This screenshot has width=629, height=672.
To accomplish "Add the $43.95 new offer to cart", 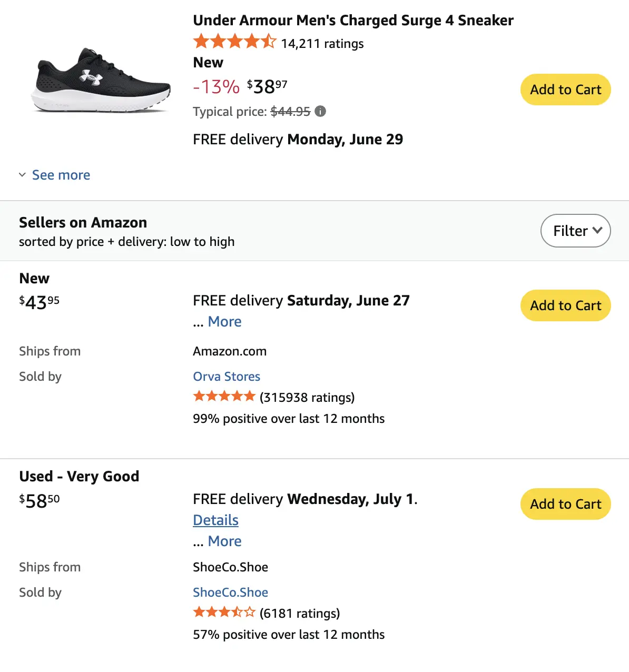I will 566,305.
